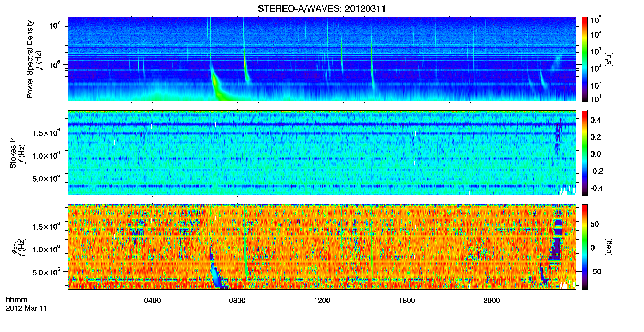The image size is (644, 332).
Task: Click the "1600" time tick label
Action: click(x=407, y=300)
